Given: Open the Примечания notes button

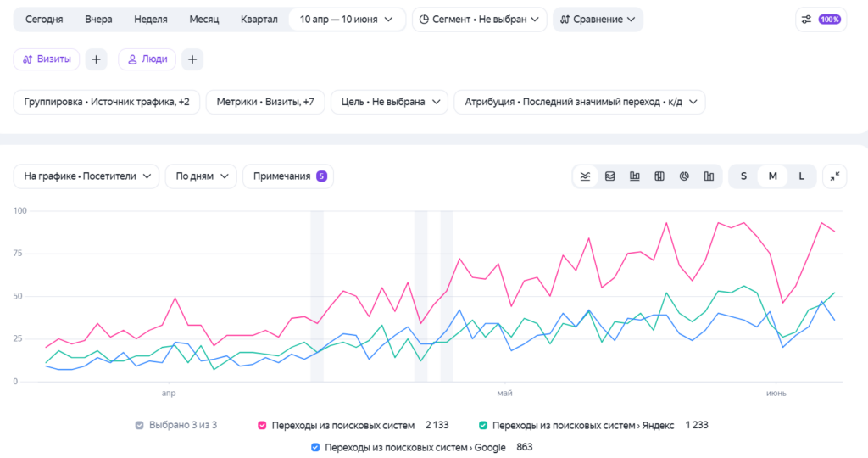Looking at the screenshot, I should (288, 176).
